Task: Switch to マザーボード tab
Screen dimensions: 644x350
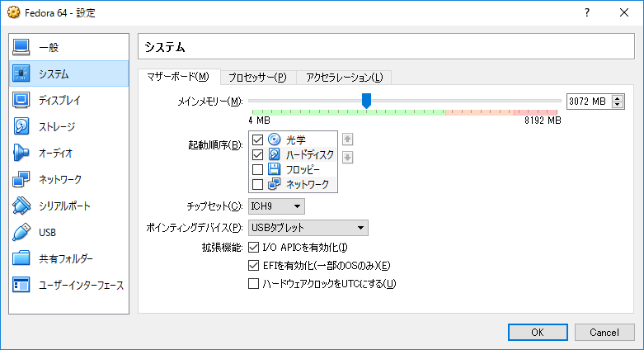Action: (x=179, y=77)
